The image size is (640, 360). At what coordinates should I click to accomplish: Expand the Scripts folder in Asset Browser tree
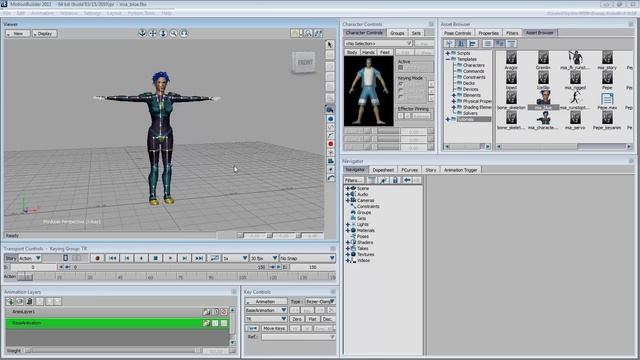[448, 53]
